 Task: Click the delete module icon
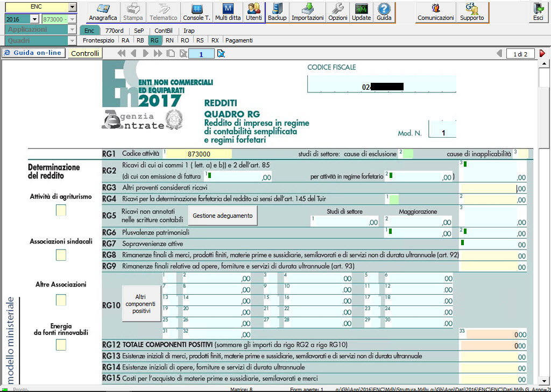point(183,53)
